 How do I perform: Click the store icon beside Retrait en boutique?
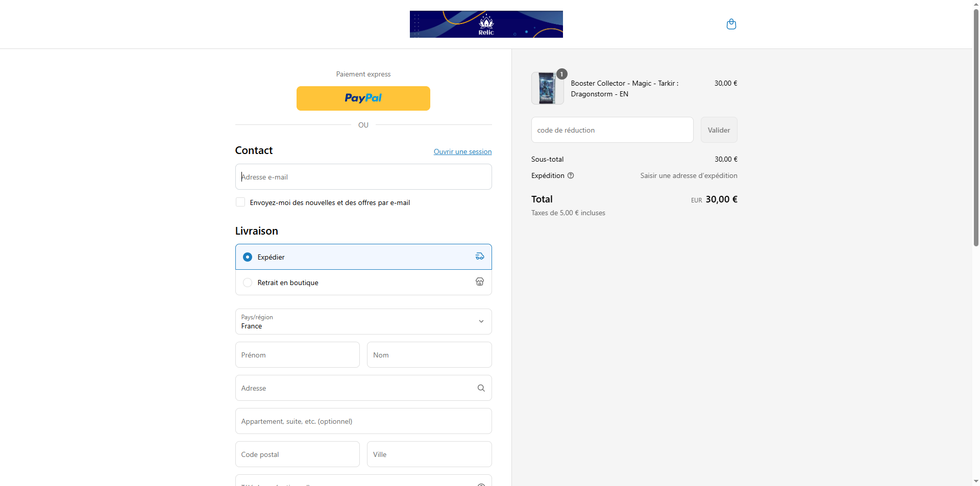[480, 282]
